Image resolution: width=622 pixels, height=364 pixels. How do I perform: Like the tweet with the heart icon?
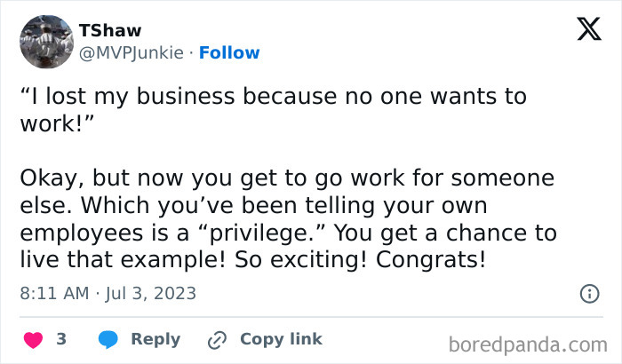tap(32, 339)
